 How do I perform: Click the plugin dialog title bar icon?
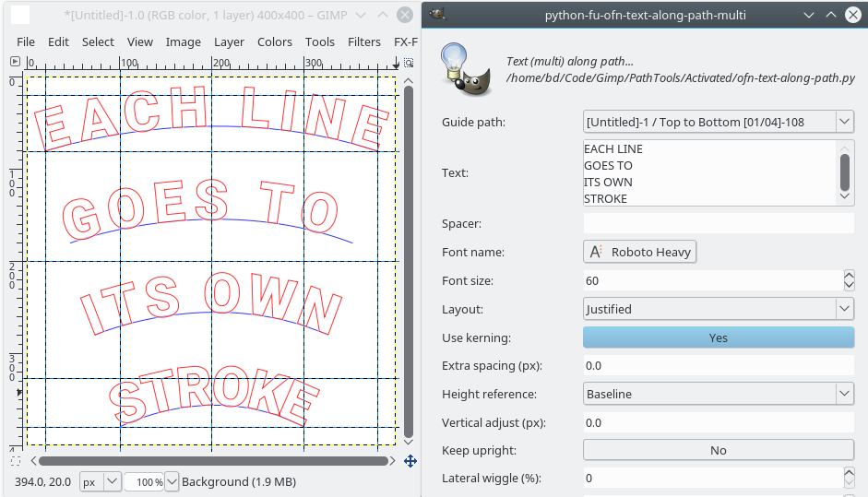point(437,15)
